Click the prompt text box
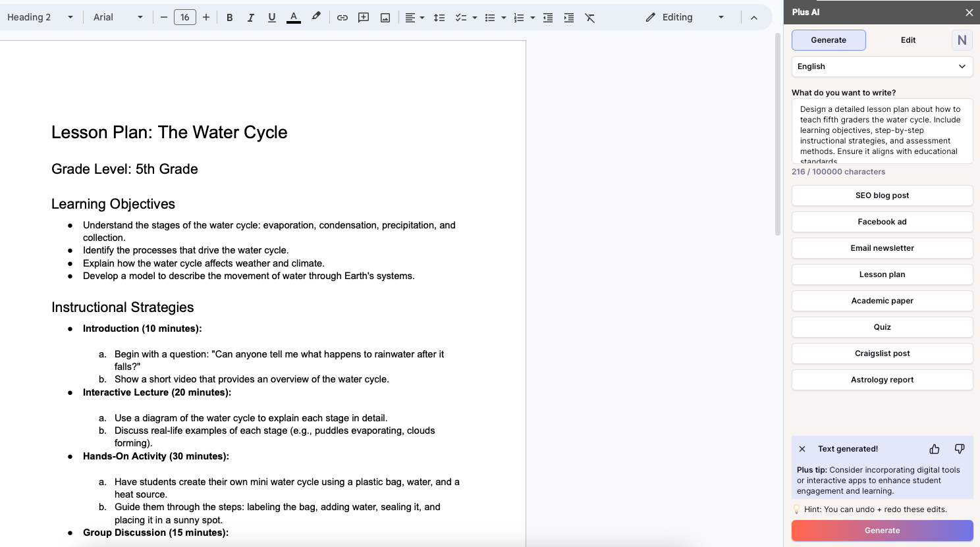980x547 pixels. (882, 131)
